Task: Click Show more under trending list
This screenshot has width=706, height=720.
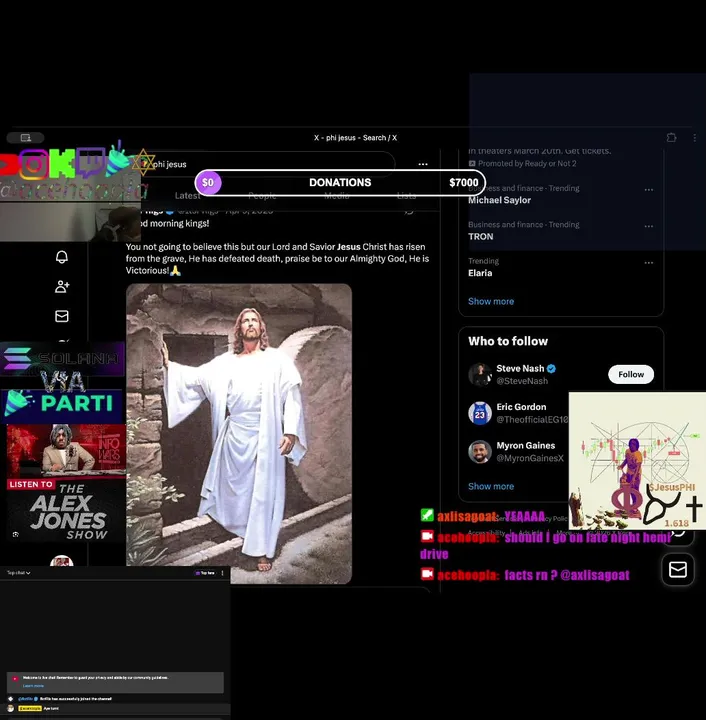Action: click(491, 301)
